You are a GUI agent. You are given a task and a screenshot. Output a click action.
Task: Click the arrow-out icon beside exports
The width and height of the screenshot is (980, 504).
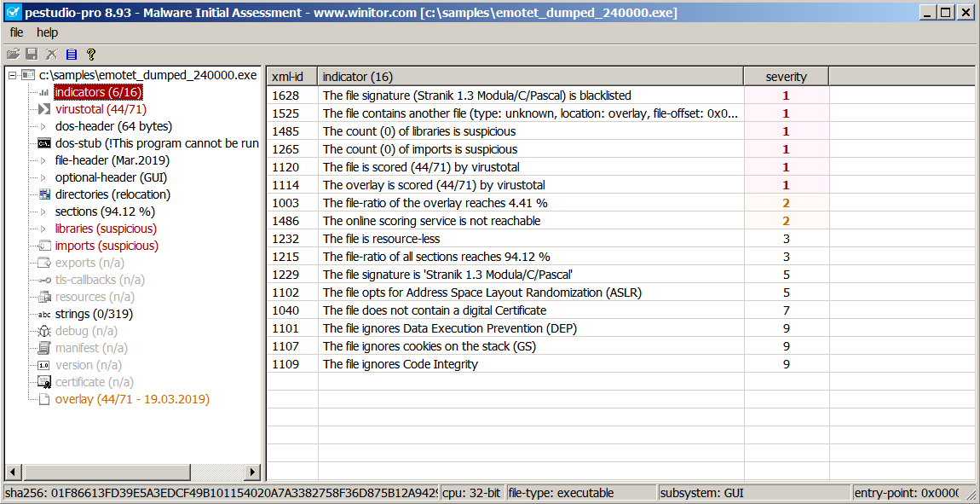click(43, 263)
